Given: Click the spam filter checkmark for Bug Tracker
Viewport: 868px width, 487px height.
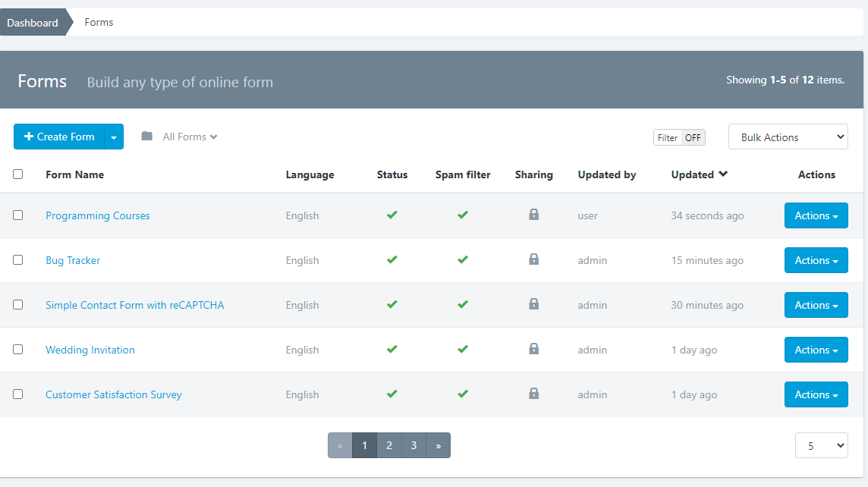Looking at the screenshot, I should point(462,260).
